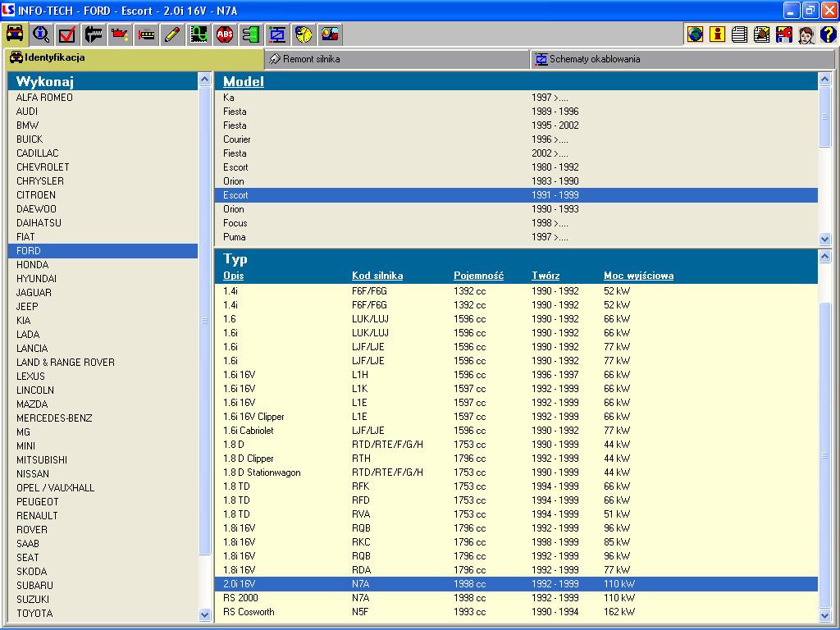Image resolution: width=840 pixels, height=630 pixels.
Task: Open the blue question mark help icon
Action: 828,34
